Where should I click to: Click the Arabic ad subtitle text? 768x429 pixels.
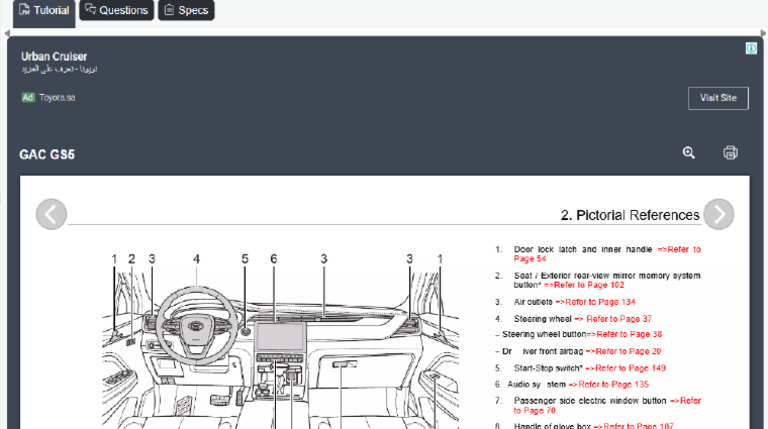[x=59, y=69]
